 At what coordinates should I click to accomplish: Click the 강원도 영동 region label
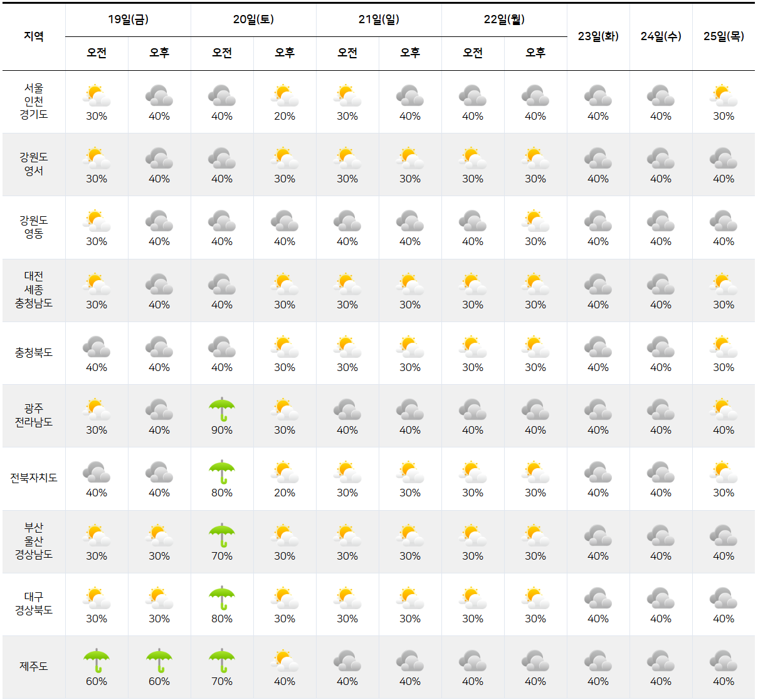click(34, 227)
